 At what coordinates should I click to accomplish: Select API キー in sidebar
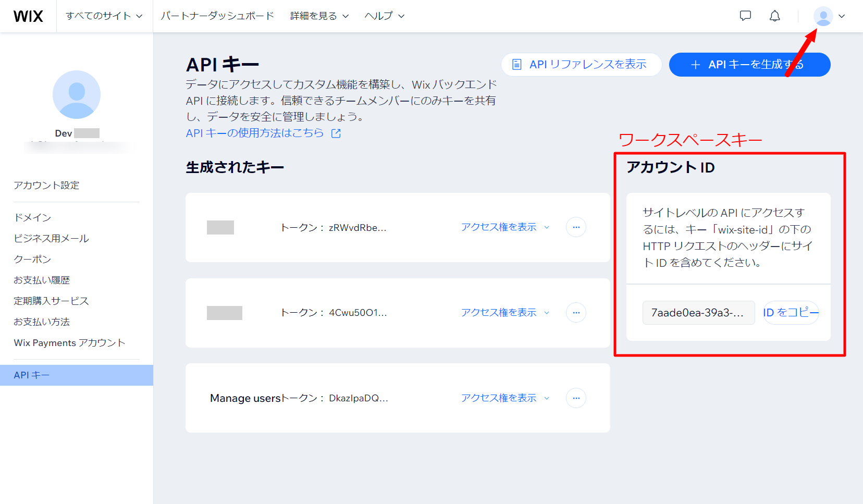[77, 375]
